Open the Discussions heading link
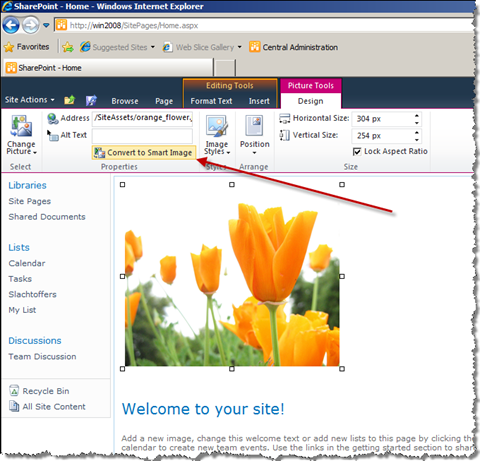This screenshot has height=461, width=480. (x=35, y=341)
